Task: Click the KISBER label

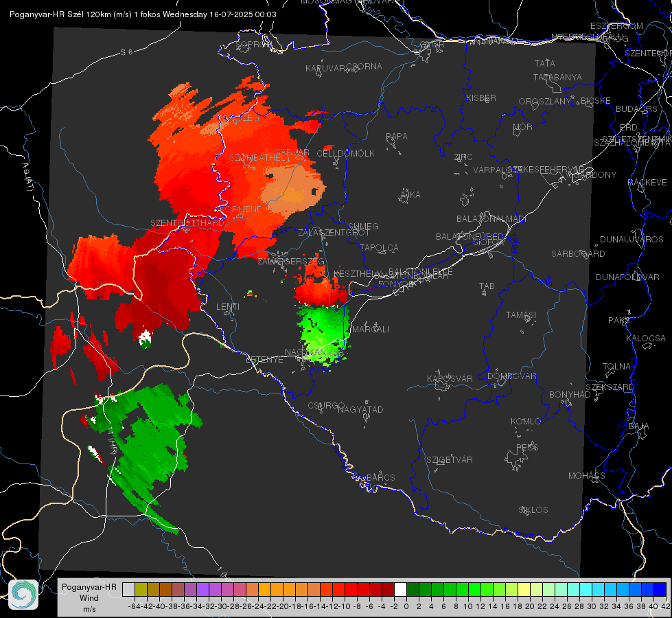Action: coord(481,98)
